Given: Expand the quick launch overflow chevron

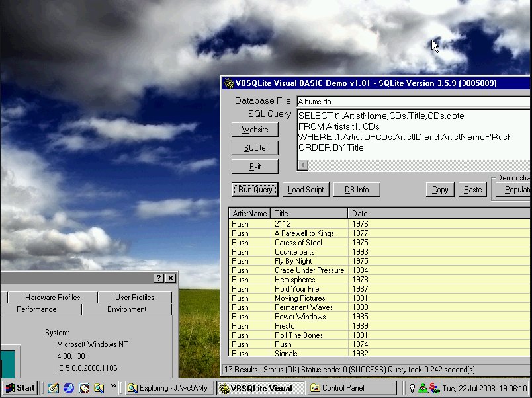Looking at the screenshot, I should (x=113, y=386).
